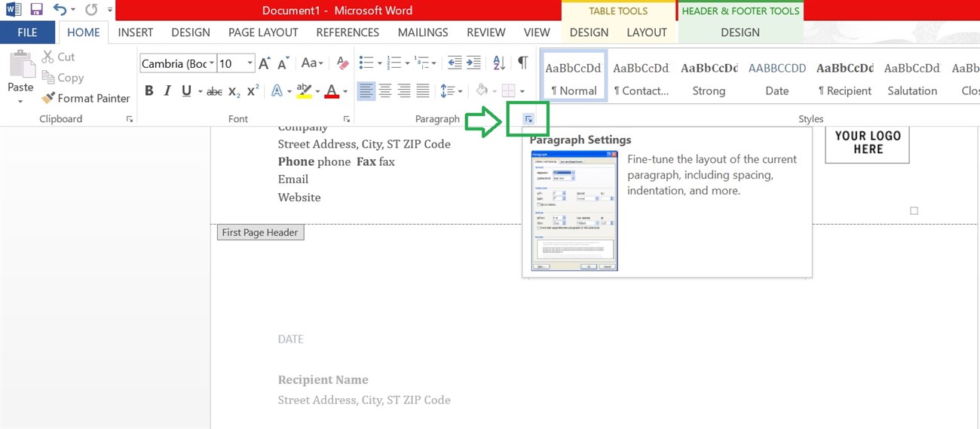
Task: Apply strikethrough formatting
Action: coord(214,91)
